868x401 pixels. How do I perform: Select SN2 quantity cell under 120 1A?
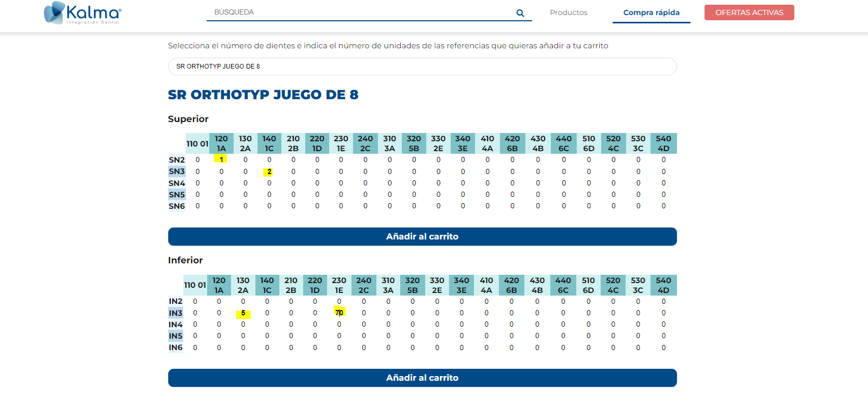tap(221, 159)
